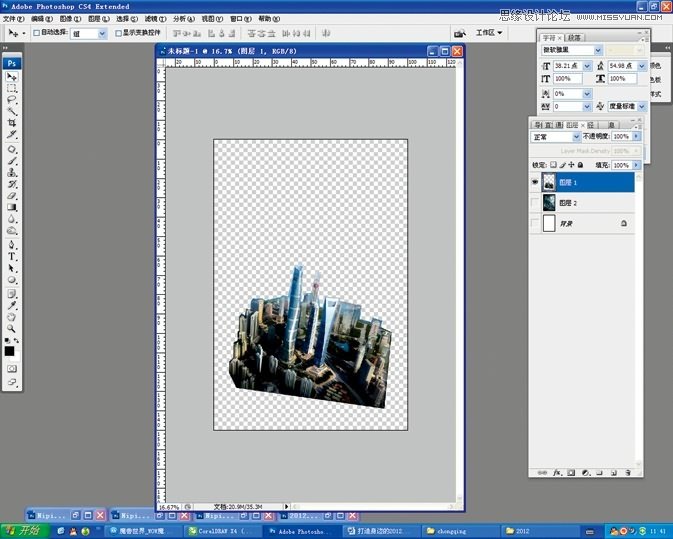
Task: Open the workspace dropdown in options bar
Action: (x=489, y=33)
